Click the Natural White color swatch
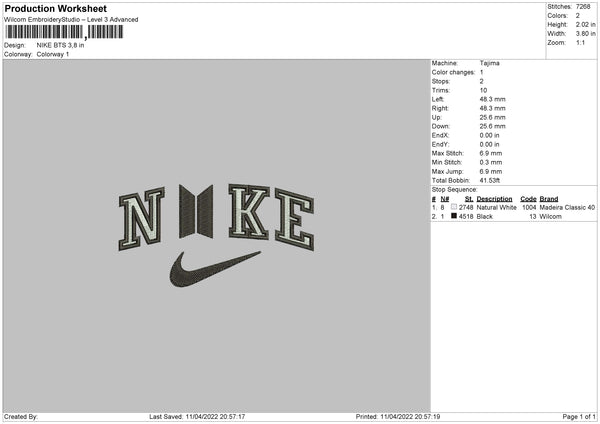This screenshot has height=424, width=600. coord(454,207)
